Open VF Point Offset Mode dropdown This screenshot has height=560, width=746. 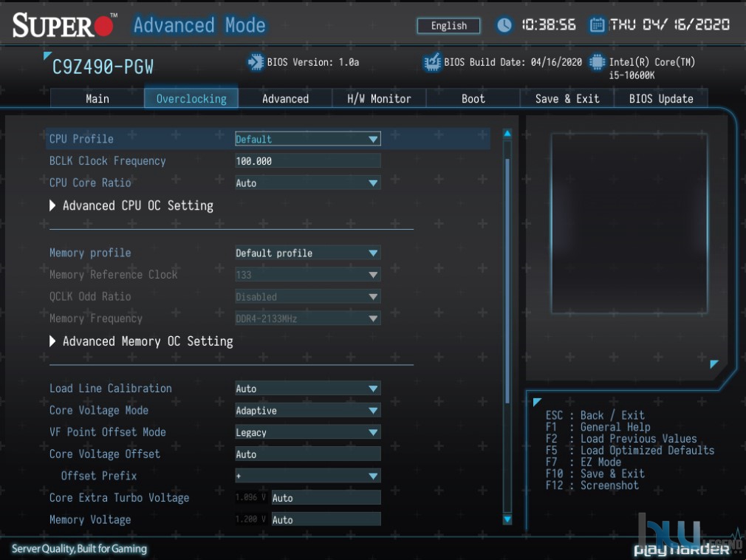pyautogui.click(x=308, y=432)
